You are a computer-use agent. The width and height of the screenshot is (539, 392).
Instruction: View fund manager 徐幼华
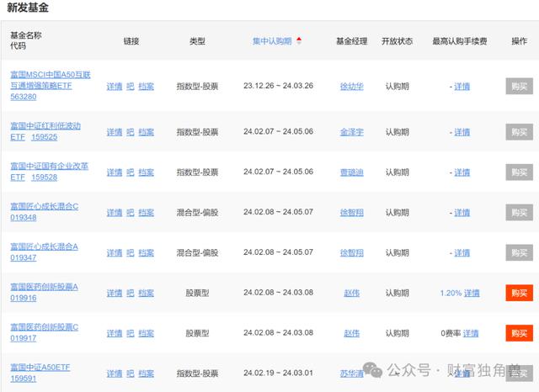[352, 86]
